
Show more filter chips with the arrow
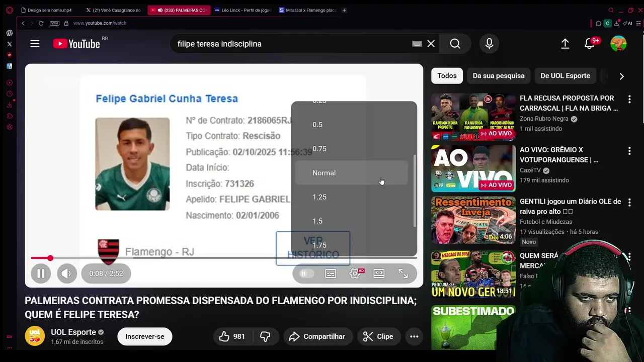(621, 76)
